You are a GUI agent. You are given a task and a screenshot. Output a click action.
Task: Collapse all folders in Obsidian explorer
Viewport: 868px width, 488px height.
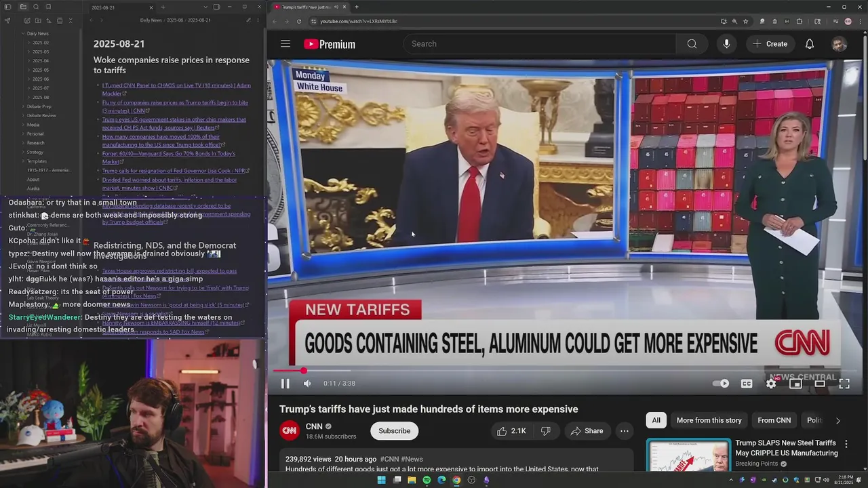71,20
